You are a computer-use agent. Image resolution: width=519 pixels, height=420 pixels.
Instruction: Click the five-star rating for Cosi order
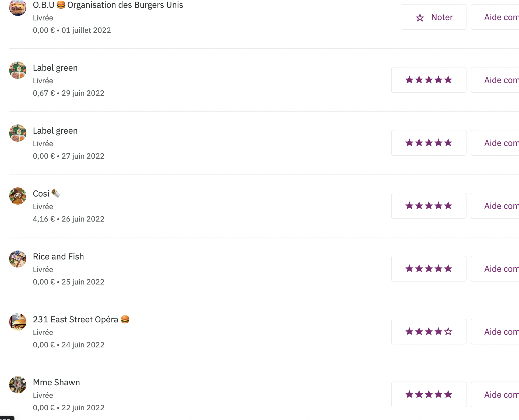point(429,206)
